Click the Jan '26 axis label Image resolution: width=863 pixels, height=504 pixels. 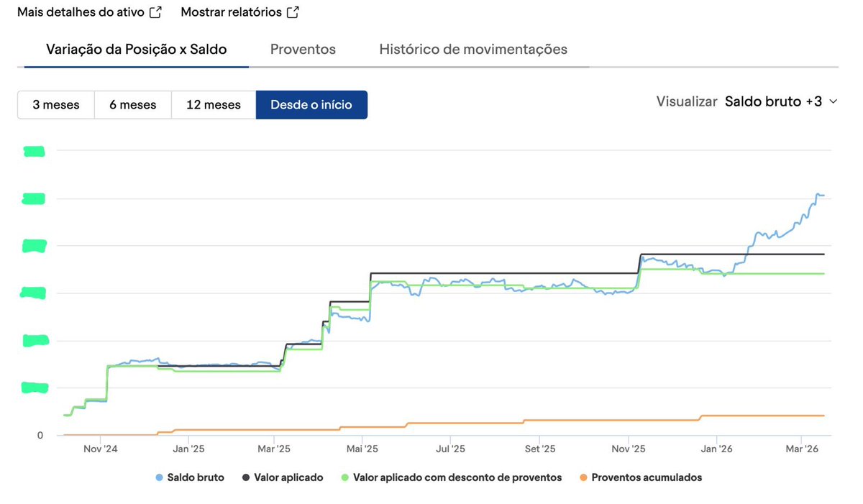[716, 449]
